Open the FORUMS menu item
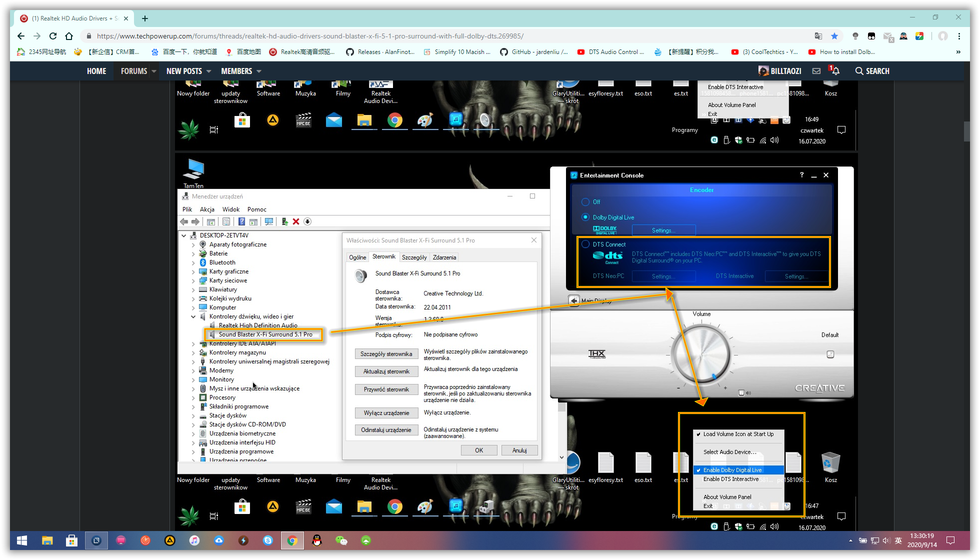This screenshot has height=560, width=980. 134,71
